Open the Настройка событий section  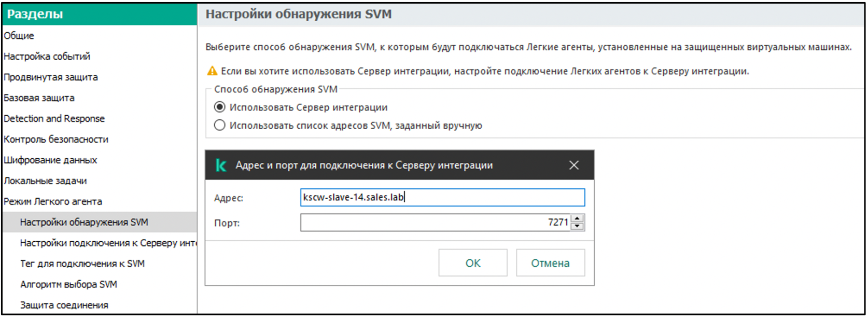[x=47, y=57]
